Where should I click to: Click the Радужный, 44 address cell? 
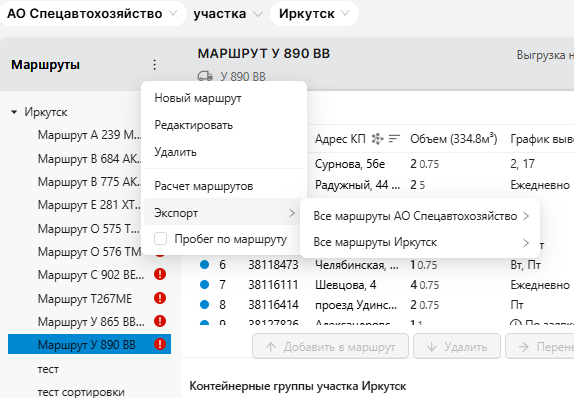coord(358,185)
